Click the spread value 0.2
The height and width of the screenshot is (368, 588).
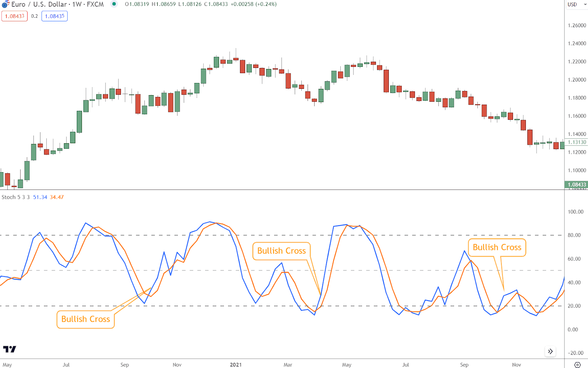(35, 16)
